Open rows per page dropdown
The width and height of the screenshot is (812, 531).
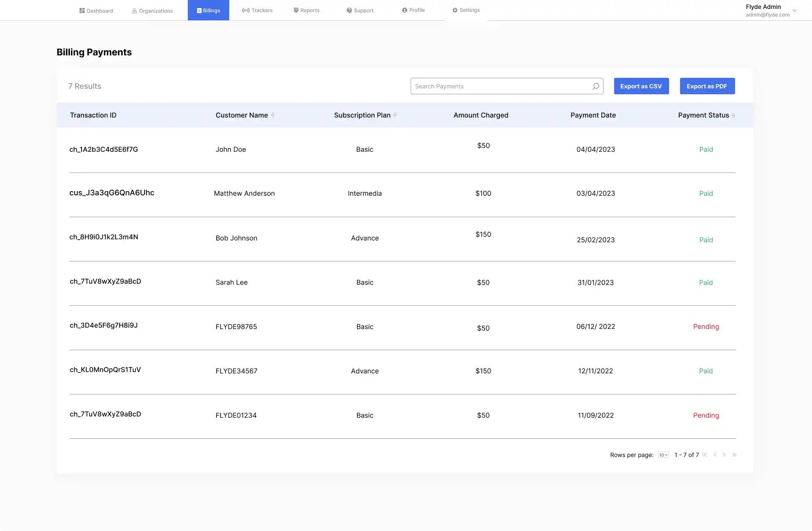pos(663,455)
